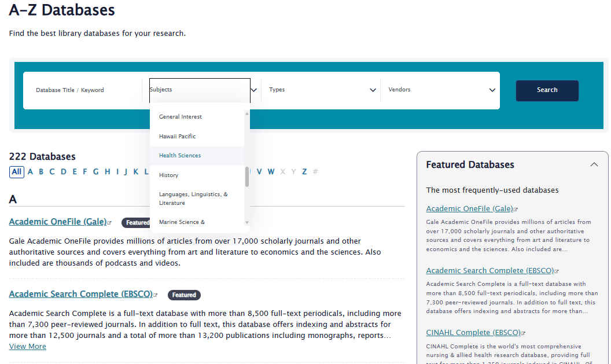Collapse the Featured Databases panel chevron
The height and width of the screenshot is (364, 611).
pos(594,164)
